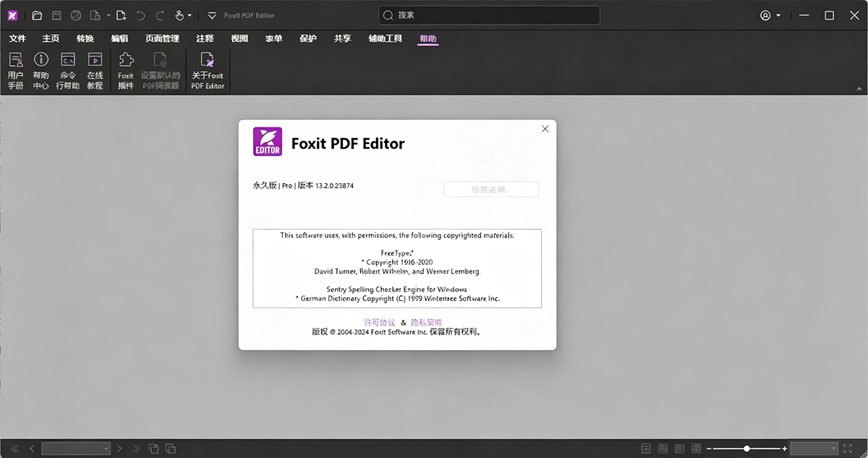Switch to the 编辑 tab
Viewport: 868px width, 458px height.
[x=120, y=38]
